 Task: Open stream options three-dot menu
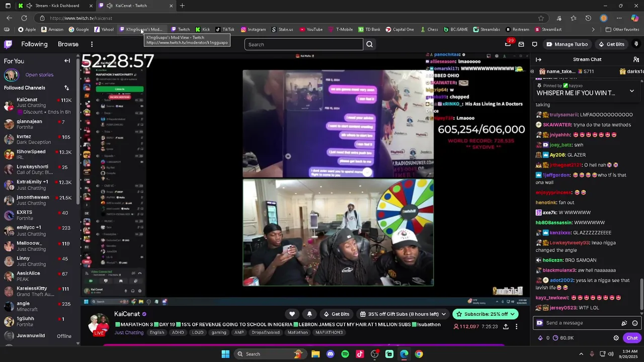click(516, 326)
